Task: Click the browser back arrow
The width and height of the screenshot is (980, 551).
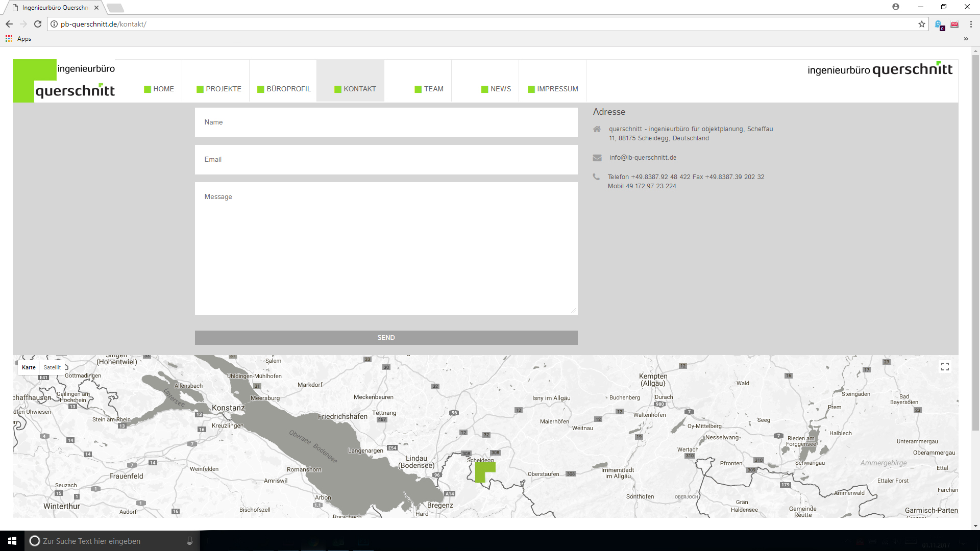Action: [x=9, y=24]
